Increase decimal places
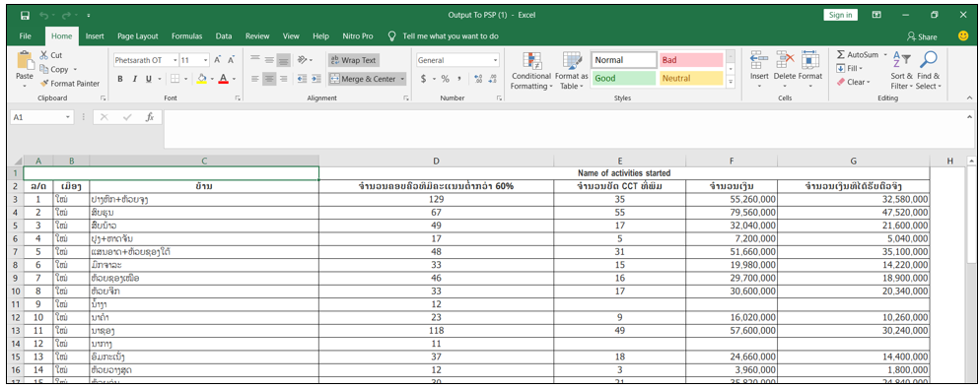 (x=478, y=79)
